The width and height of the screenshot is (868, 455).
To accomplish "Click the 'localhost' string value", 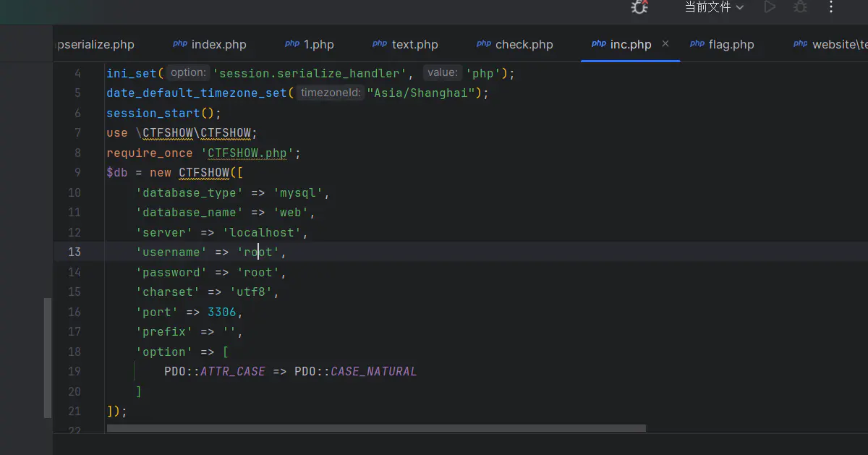I will pyautogui.click(x=263, y=232).
